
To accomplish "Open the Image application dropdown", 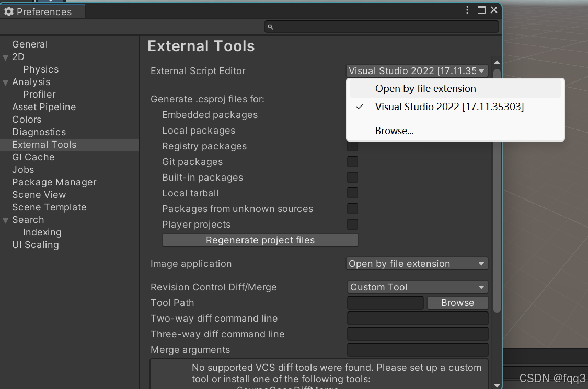I will 417,264.
